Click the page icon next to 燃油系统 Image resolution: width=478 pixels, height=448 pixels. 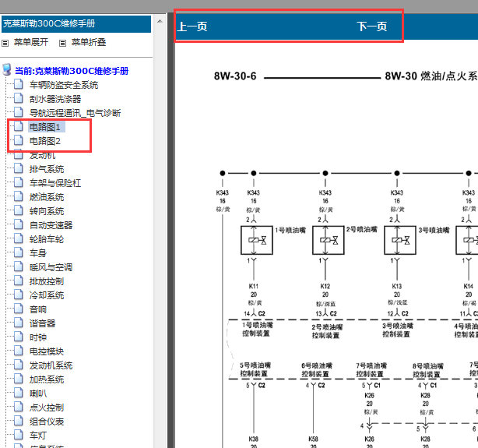pos(19,196)
